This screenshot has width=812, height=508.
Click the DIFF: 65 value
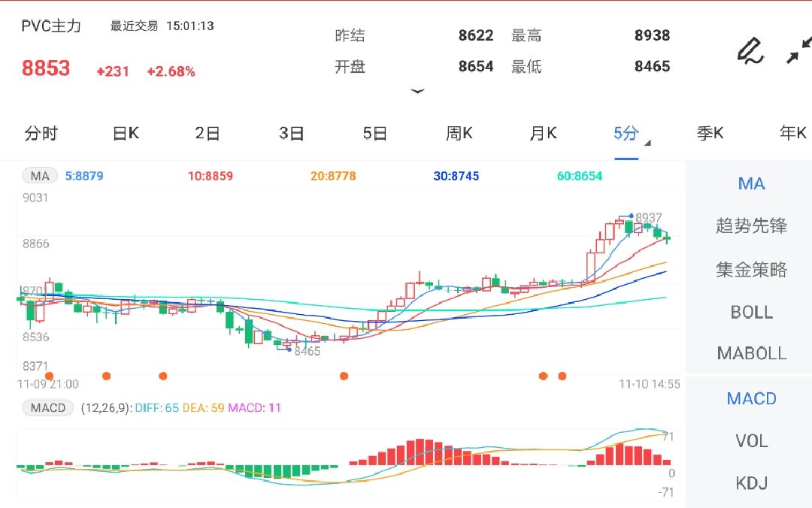157,408
